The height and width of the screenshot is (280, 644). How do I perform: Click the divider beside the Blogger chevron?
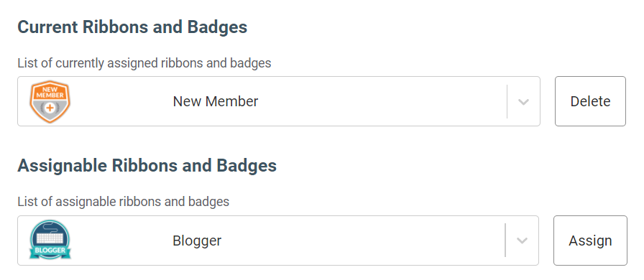click(505, 241)
